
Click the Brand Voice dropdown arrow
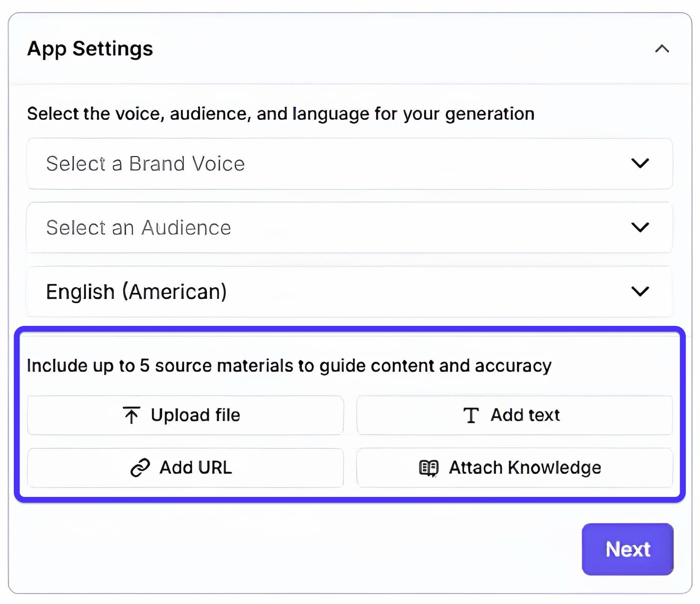[640, 163]
